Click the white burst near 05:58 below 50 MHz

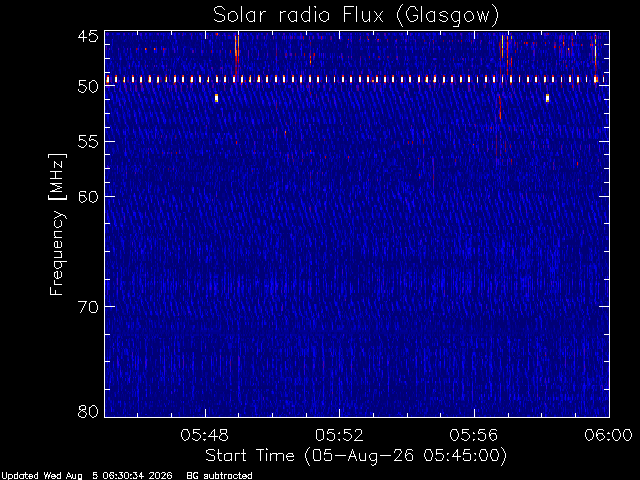tap(547, 98)
